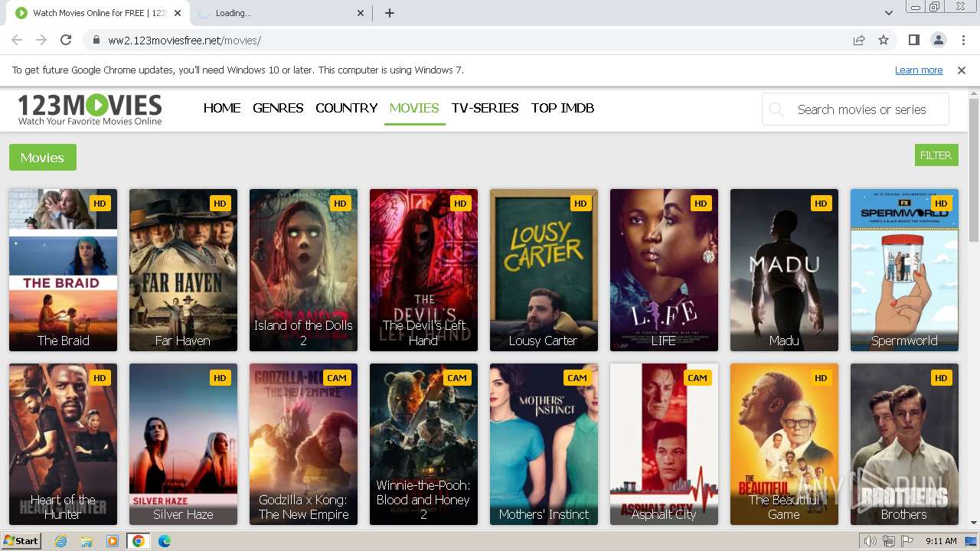This screenshot has width=980, height=551.
Task: Open Chrome side panel icon
Action: pos(913,41)
